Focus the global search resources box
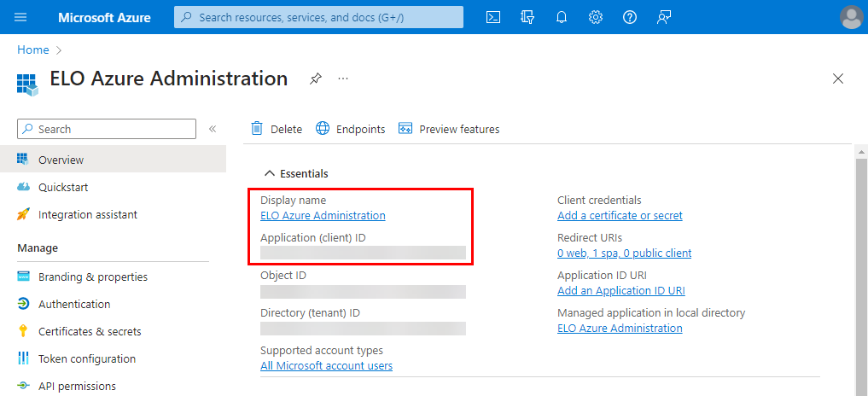 pos(319,17)
